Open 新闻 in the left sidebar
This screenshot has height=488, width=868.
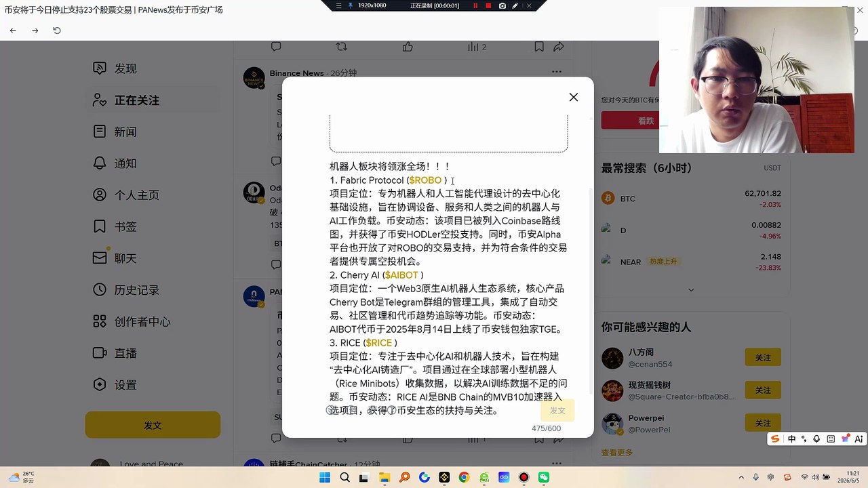[x=153, y=131]
